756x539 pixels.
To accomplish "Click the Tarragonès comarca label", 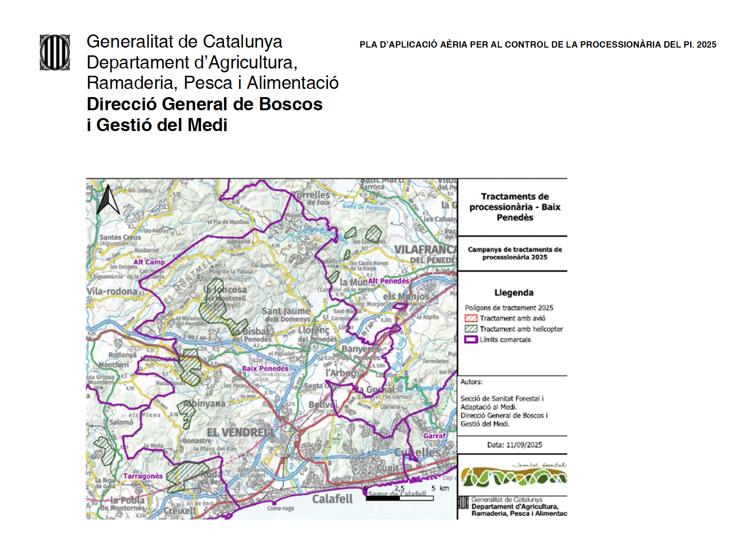I will coord(143,476).
